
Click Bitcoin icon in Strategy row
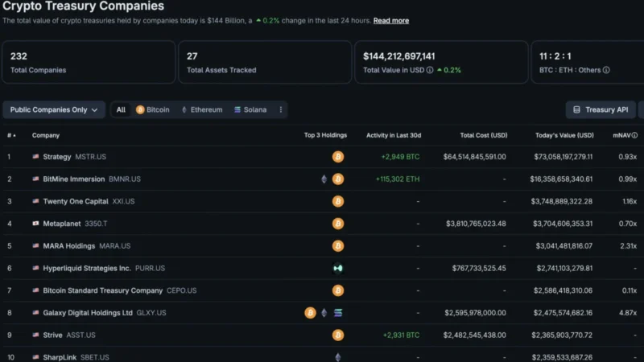coord(338,157)
